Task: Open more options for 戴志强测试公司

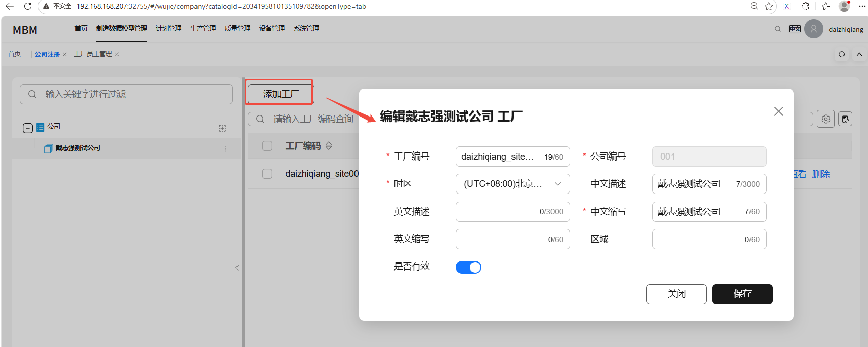Action: click(x=226, y=149)
